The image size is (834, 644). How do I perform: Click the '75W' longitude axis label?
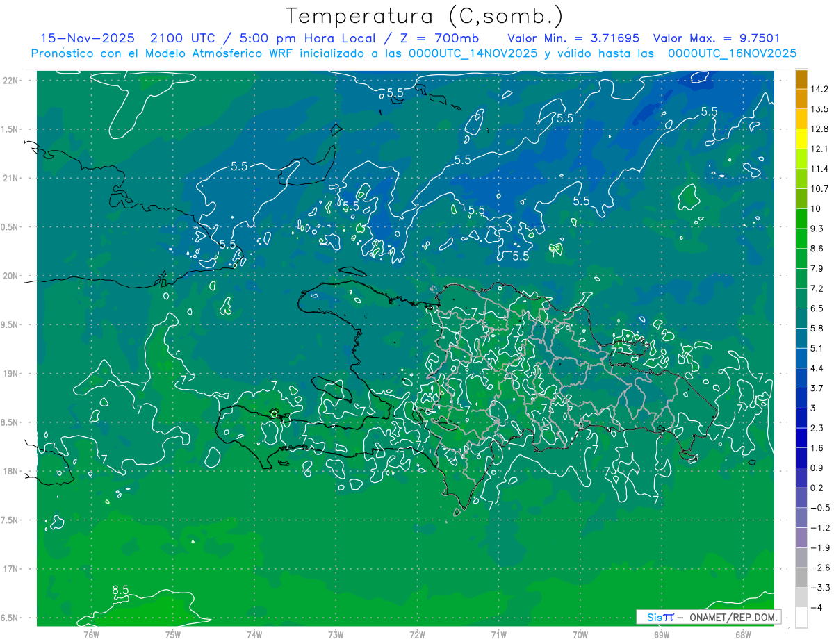click(172, 635)
